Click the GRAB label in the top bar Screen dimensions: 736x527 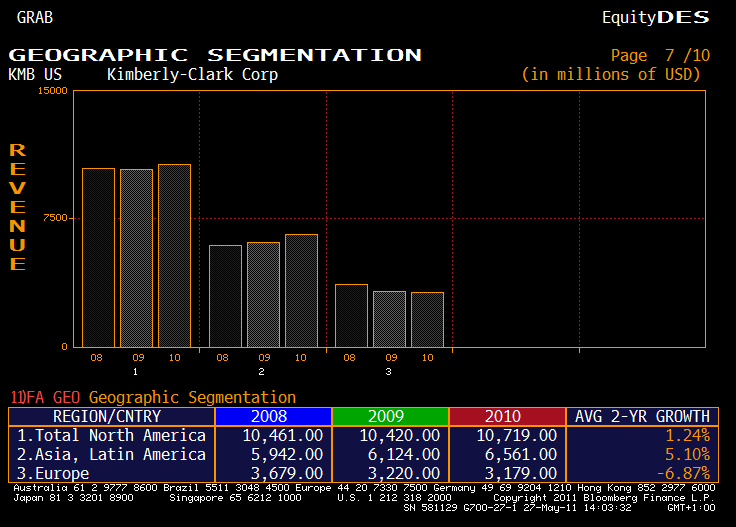point(35,17)
